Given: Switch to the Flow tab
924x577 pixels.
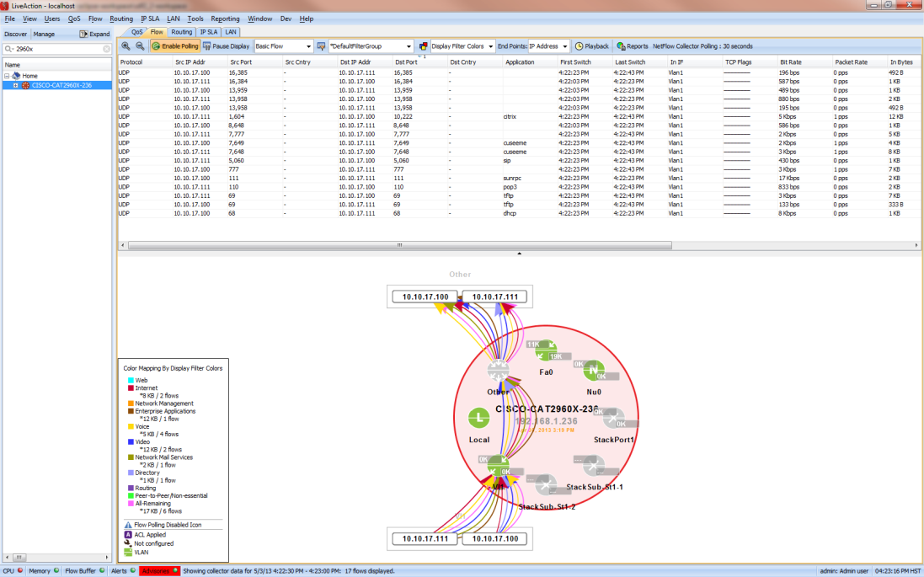Looking at the screenshot, I should click(x=157, y=32).
